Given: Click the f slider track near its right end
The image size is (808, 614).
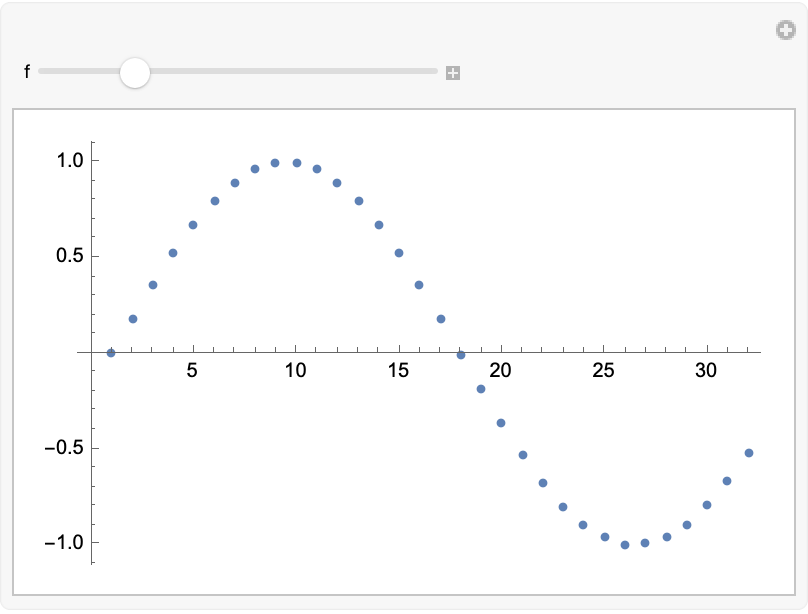Looking at the screenshot, I should pyautogui.click(x=420, y=71).
